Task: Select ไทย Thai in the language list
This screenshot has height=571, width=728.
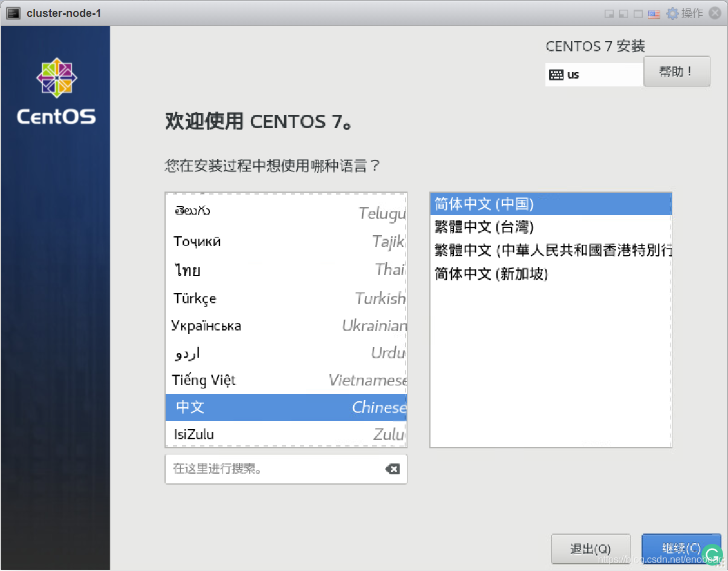Action: click(286, 269)
